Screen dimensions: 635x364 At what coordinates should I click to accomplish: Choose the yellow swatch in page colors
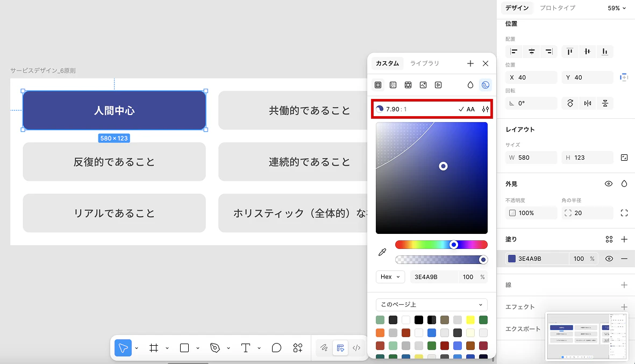(x=470, y=320)
